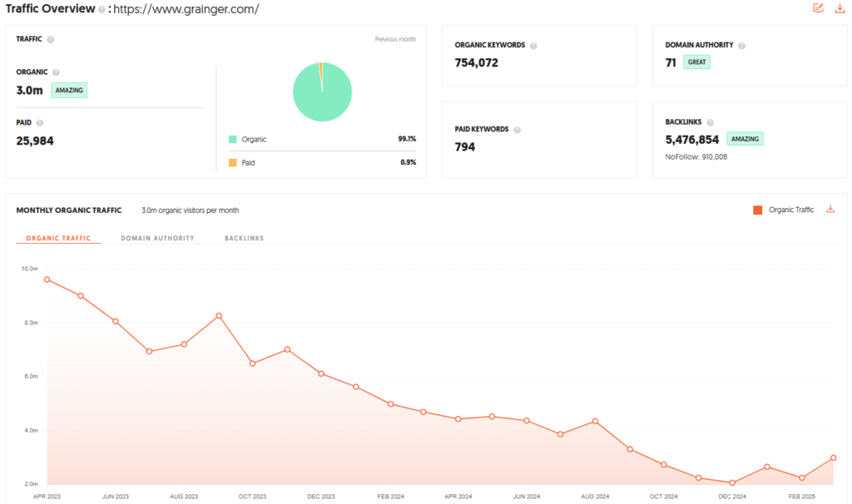Click the green Organic legend swatch
This screenshot has height=504, width=852.
233,139
